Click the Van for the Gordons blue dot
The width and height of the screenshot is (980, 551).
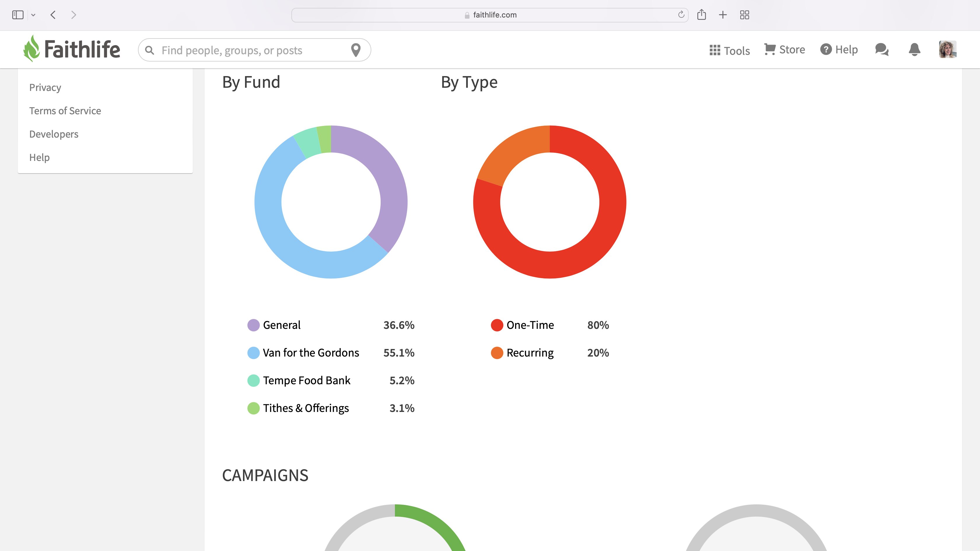tap(253, 353)
